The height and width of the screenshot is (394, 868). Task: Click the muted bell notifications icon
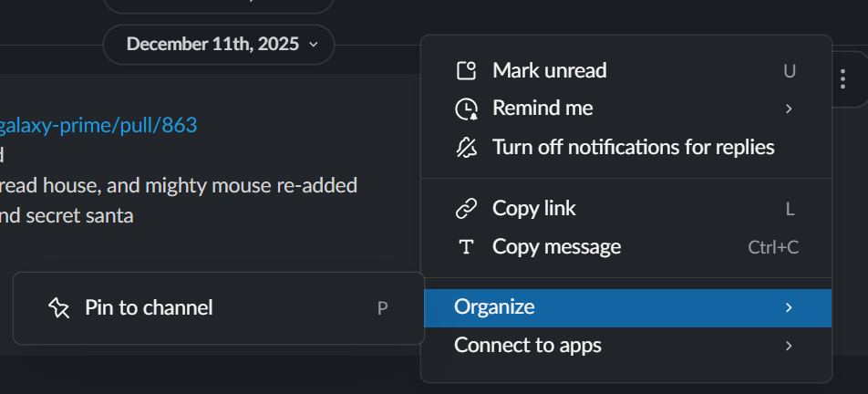(x=466, y=148)
